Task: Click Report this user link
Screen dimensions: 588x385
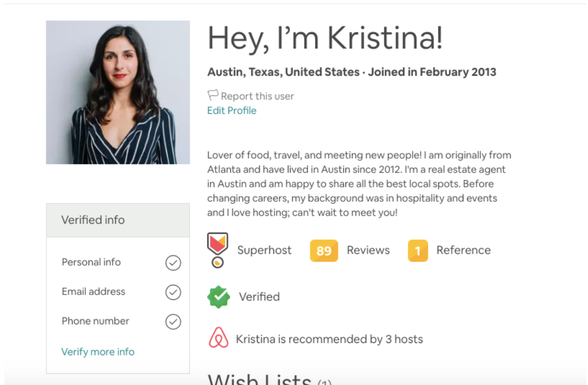Action: point(257,96)
